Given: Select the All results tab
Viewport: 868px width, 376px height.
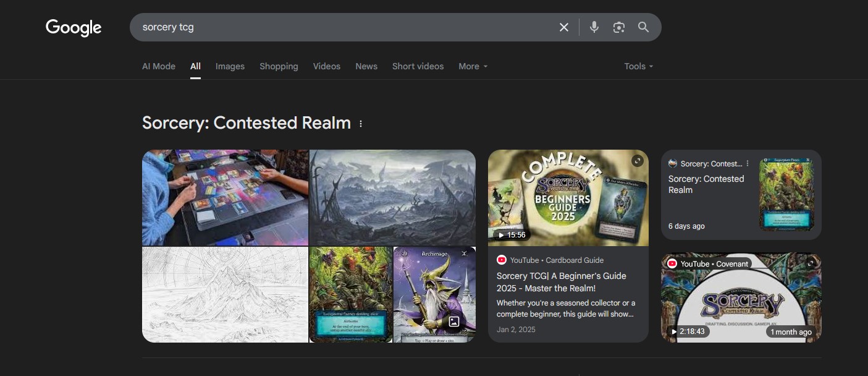Looking at the screenshot, I should [x=195, y=66].
